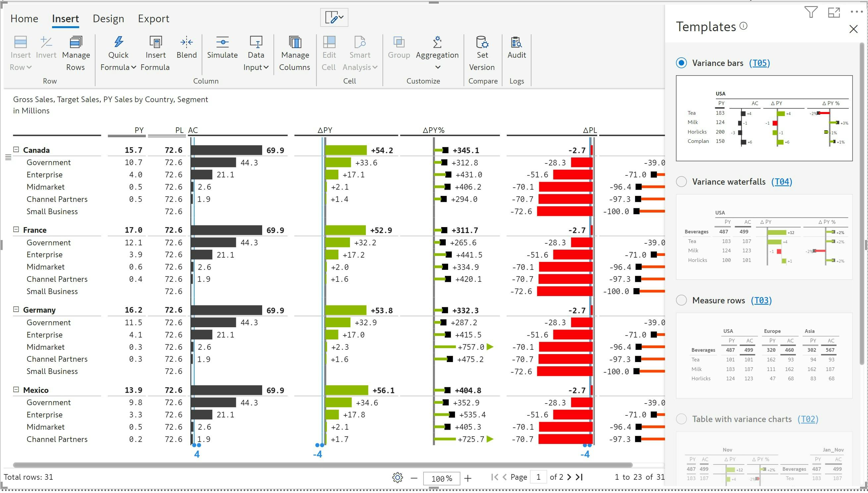Viewport: 868px width, 493px height.
Task: Collapse the Canada row group
Action: tap(16, 149)
